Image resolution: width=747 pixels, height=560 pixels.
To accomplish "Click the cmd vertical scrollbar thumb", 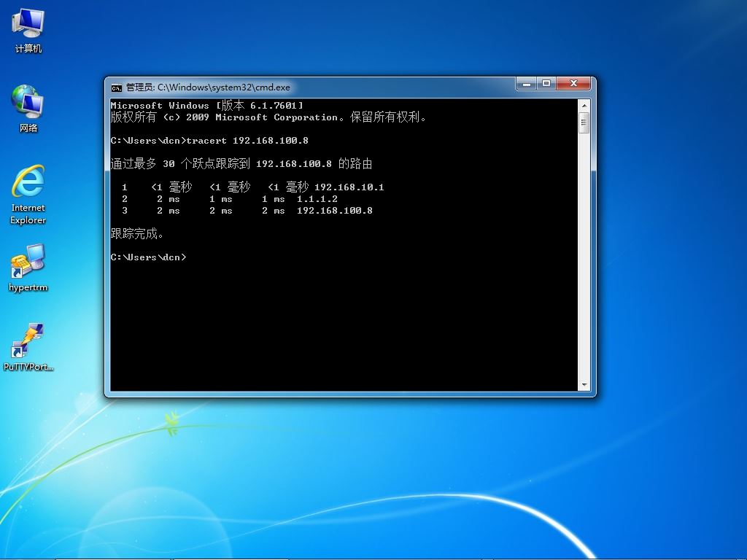I will pos(584,122).
